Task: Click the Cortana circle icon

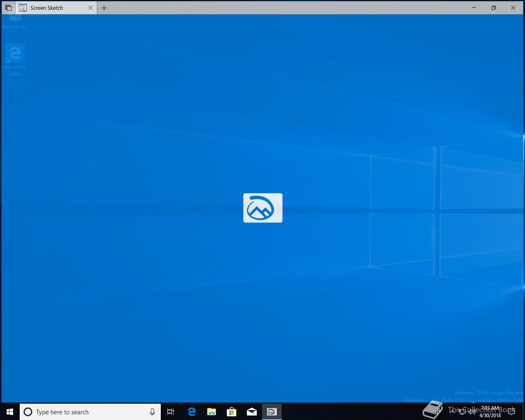Action: (x=28, y=412)
